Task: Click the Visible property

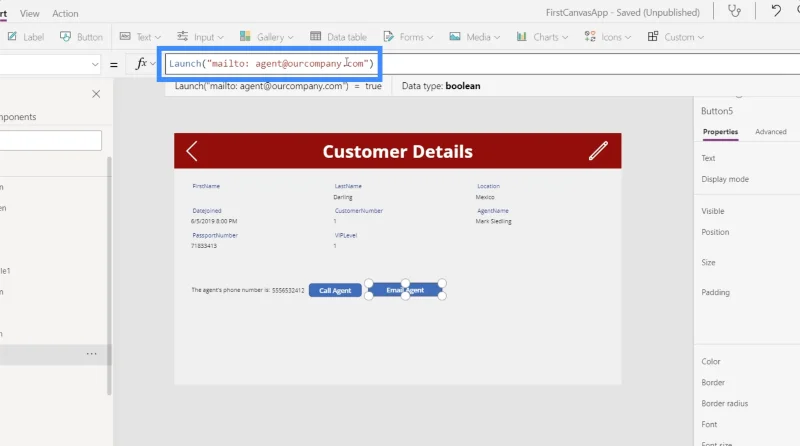Action: 713,211
